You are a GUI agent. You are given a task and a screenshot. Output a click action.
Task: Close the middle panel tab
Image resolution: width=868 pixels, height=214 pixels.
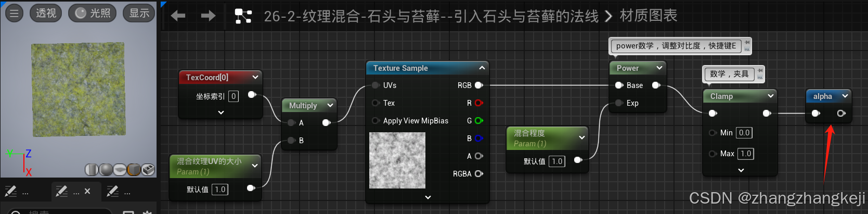87,192
